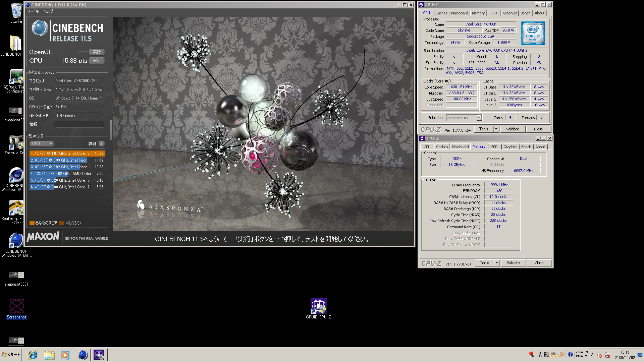Switch to the CINEBENCH taskbar button
The image size is (644, 362).
(x=83, y=355)
